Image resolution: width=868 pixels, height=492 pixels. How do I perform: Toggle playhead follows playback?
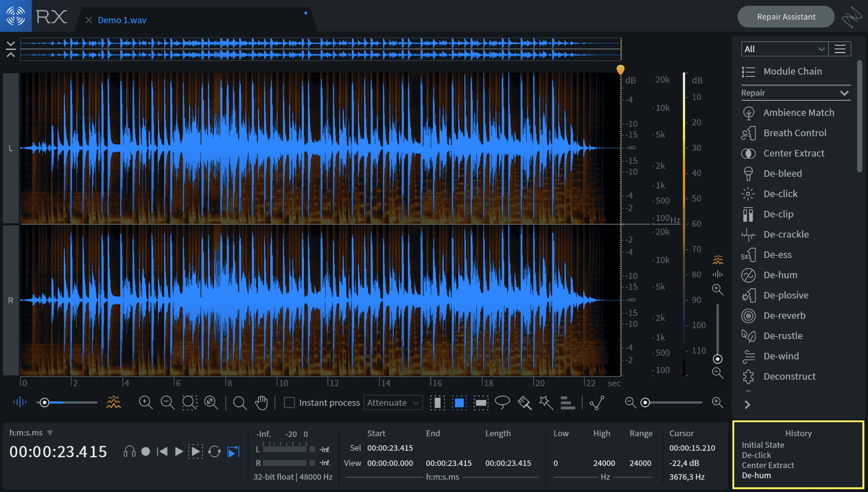pos(234,452)
